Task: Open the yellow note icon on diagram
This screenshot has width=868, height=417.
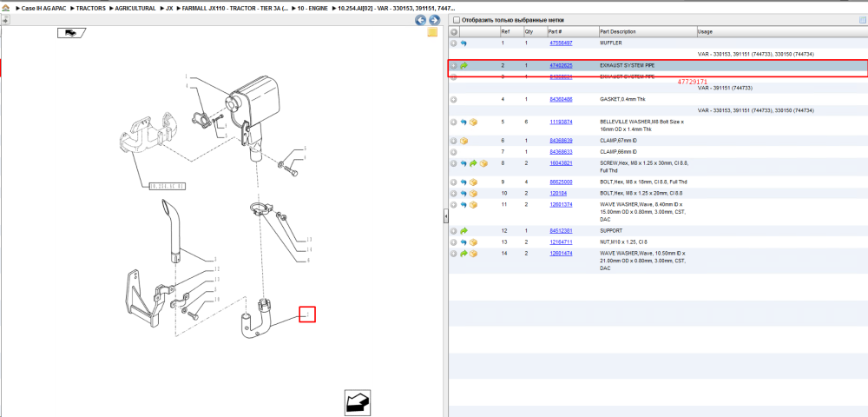Action: point(432,33)
